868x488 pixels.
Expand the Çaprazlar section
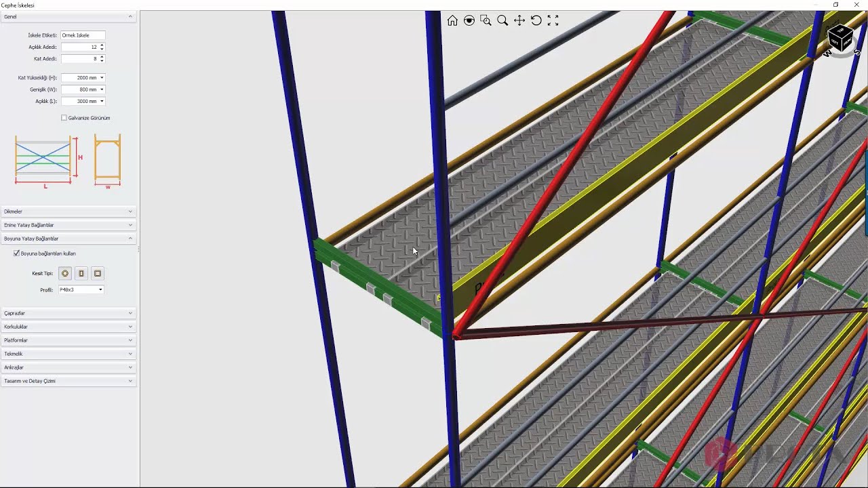pyautogui.click(x=68, y=313)
